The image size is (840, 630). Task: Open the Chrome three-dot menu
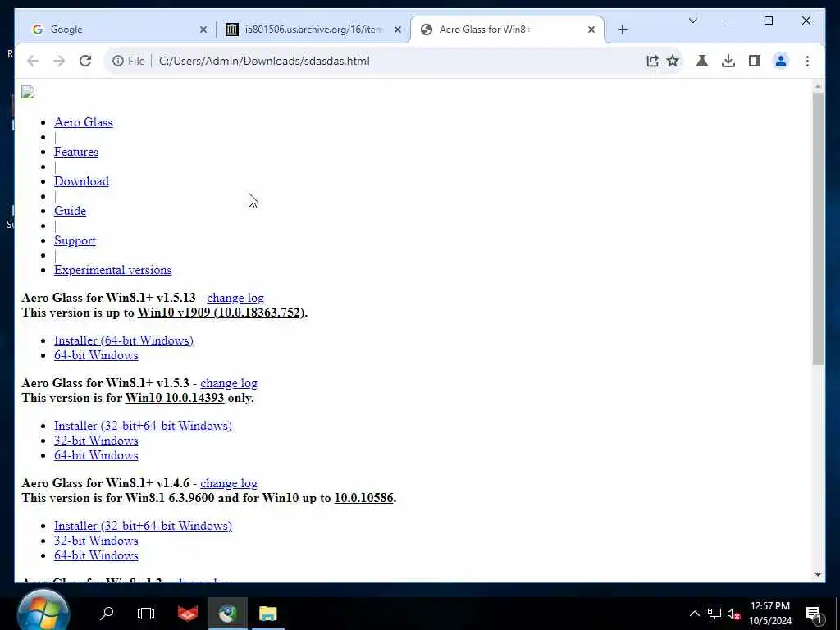point(807,61)
